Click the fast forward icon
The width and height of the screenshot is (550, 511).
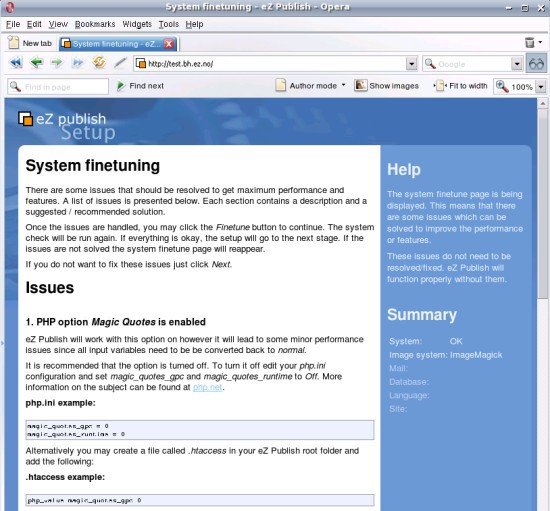78,63
